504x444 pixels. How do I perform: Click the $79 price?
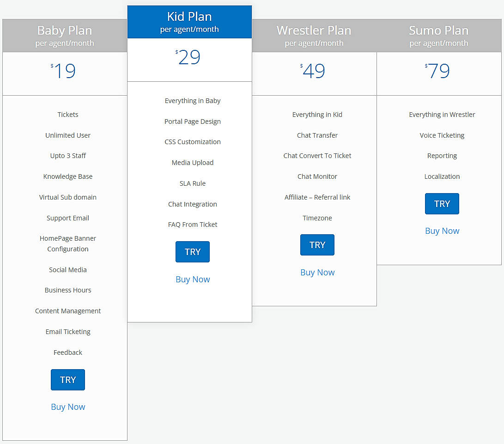pyautogui.click(x=437, y=71)
